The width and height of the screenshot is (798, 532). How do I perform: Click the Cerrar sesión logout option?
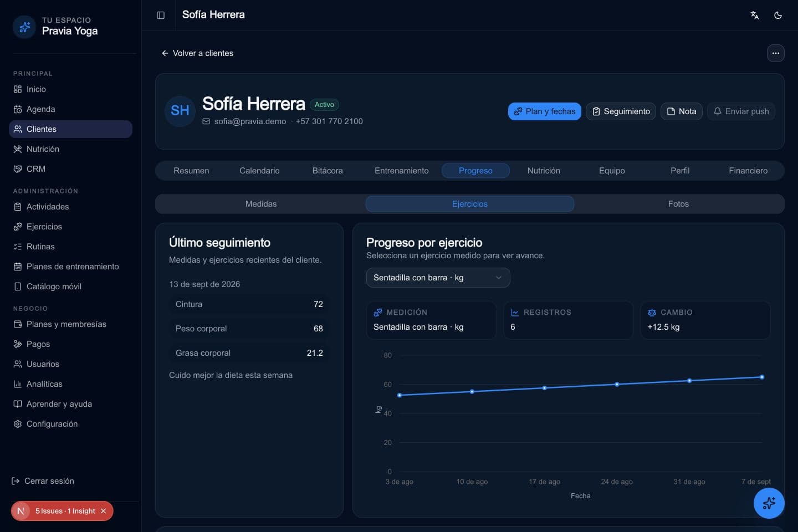(43, 481)
